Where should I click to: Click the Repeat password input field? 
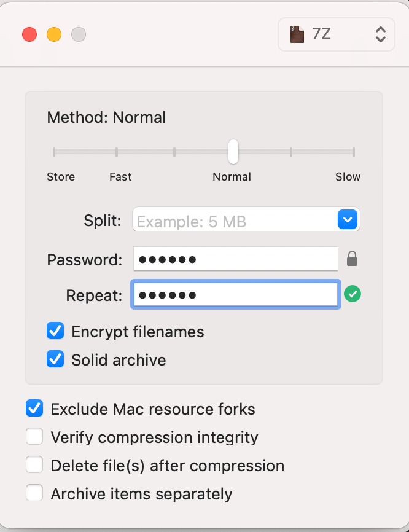click(x=235, y=294)
